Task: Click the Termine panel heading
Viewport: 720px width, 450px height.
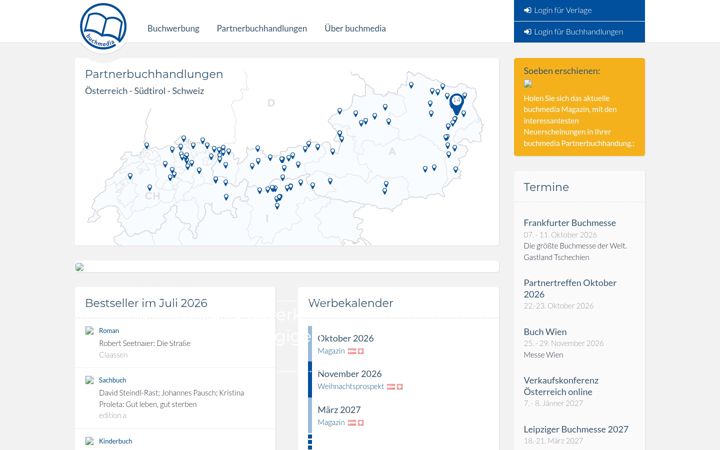Action: [546, 187]
